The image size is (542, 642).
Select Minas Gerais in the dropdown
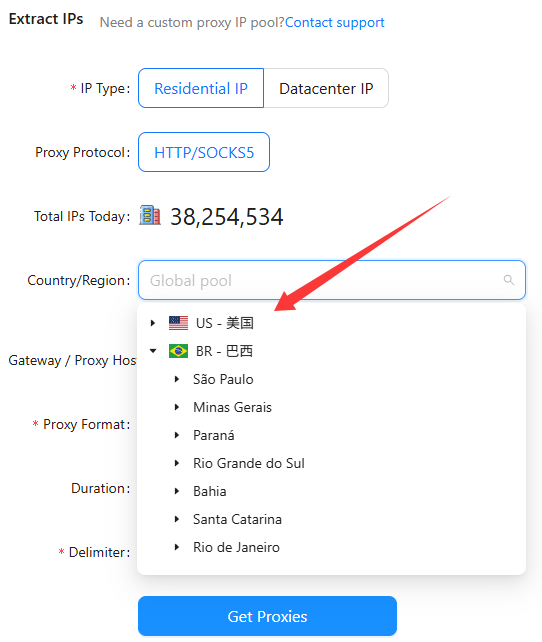tap(232, 407)
